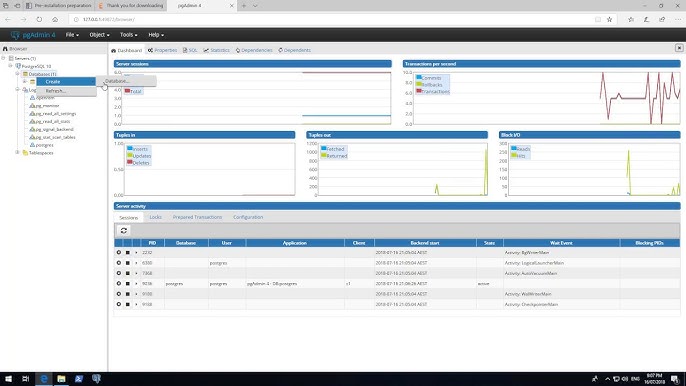Open the Object dropdown menu
Screen dimensions: 686x386
click(99, 35)
